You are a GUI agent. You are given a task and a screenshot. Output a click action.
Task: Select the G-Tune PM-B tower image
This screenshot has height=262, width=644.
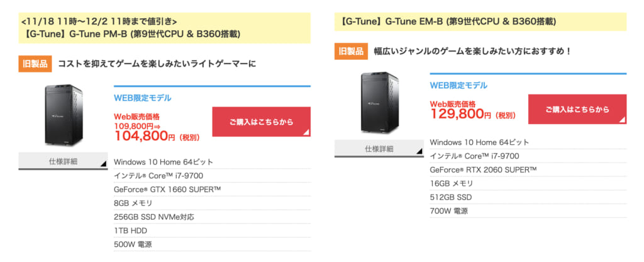pos(64,115)
